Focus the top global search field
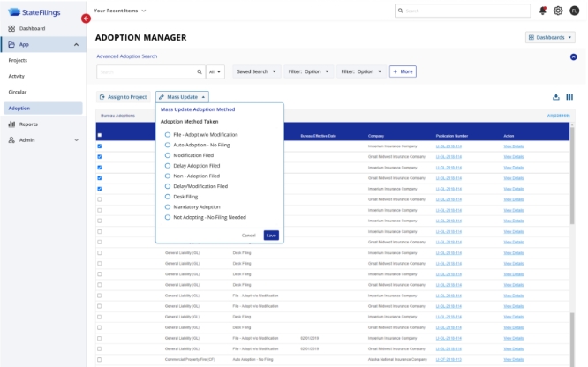Viewport: 588px width, 367px height. [463, 11]
